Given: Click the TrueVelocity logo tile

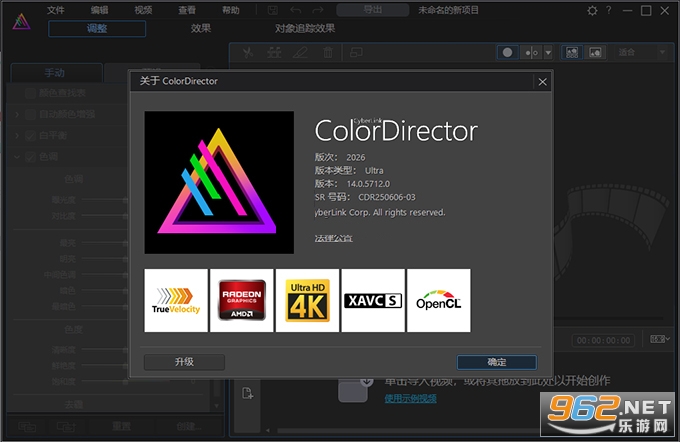Looking at the screenshot, I should coord(176,300).
